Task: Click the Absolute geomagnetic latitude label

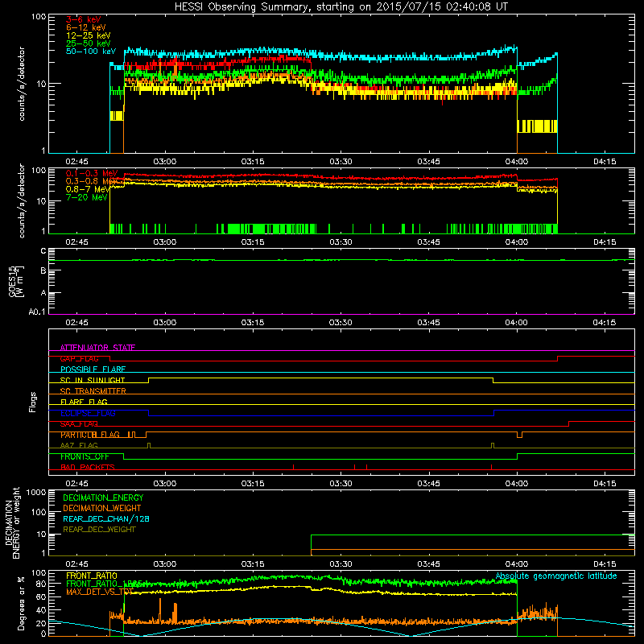Action: 556,576
